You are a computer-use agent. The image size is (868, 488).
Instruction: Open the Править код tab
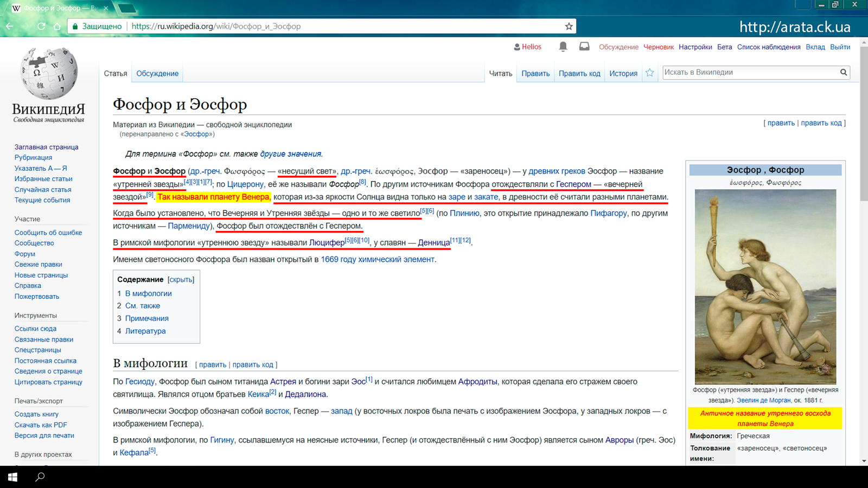[579, 73]
